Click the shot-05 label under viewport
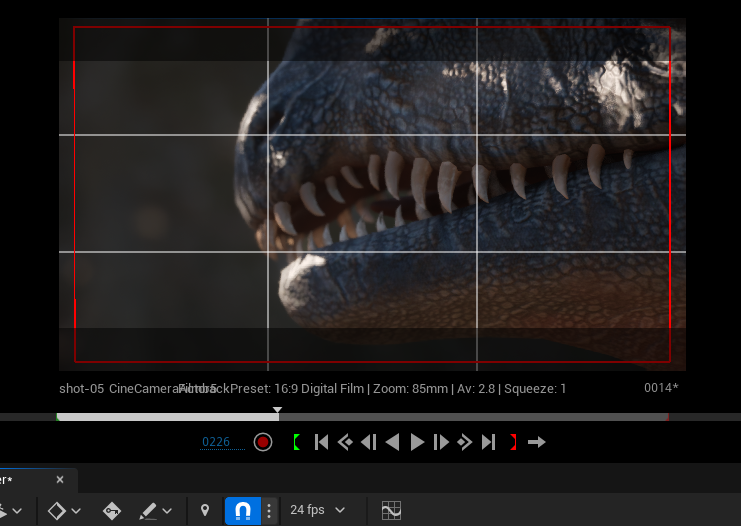 click(x=81, y=389)
